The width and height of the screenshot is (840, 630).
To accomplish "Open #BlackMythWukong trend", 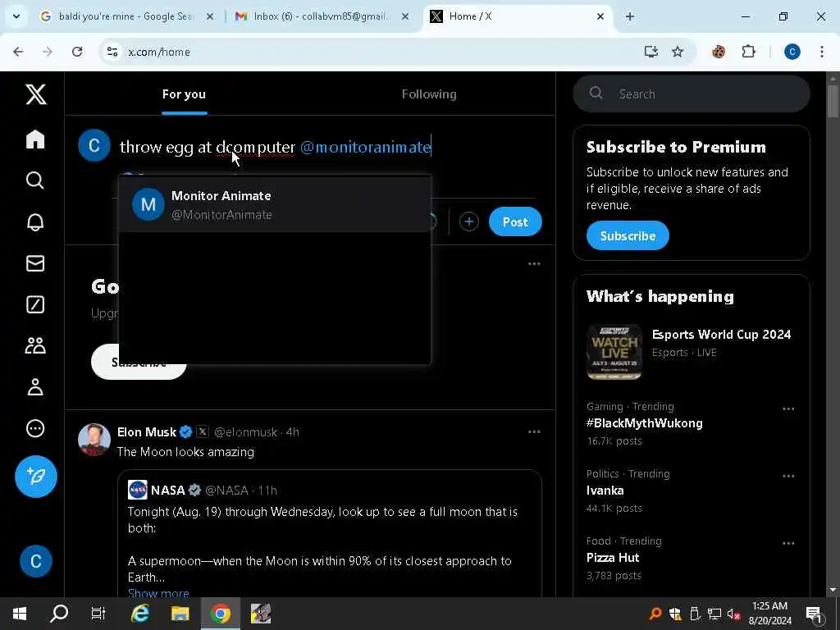I will tap(645, 422).
